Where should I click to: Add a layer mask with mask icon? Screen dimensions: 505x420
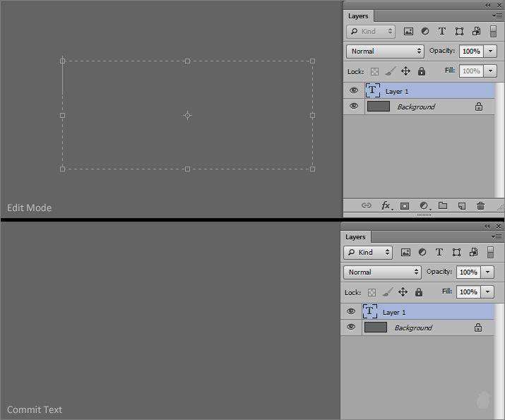tap(405, 206)
